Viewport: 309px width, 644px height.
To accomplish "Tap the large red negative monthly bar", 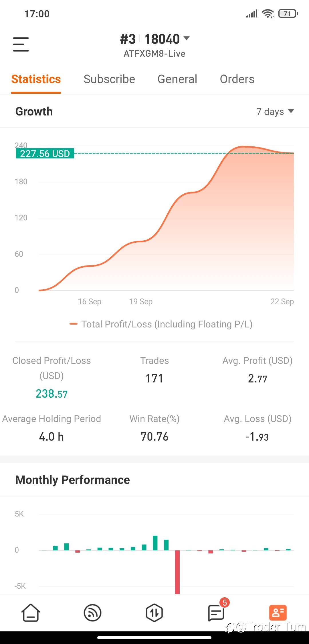I will (177, 572).
